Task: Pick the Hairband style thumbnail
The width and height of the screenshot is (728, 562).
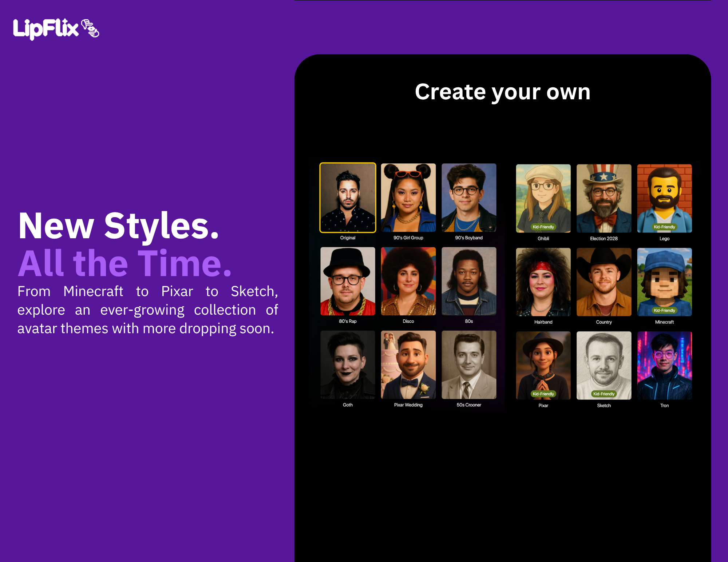Action: 543,282
